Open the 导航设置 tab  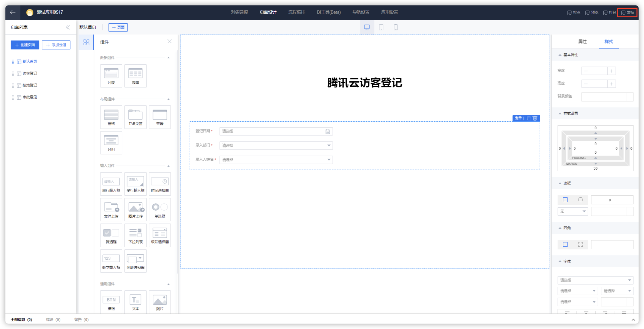(361, 12)
